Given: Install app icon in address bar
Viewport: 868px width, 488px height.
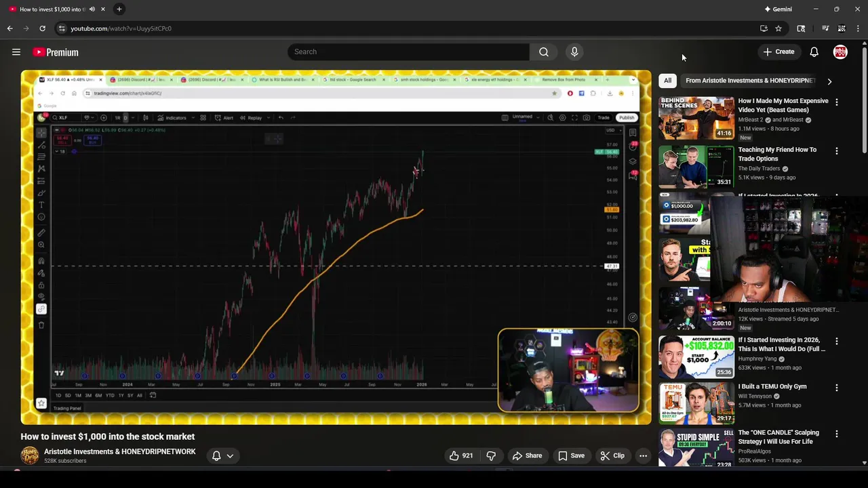Looking at the screenshot, I should tap(764, 28).
